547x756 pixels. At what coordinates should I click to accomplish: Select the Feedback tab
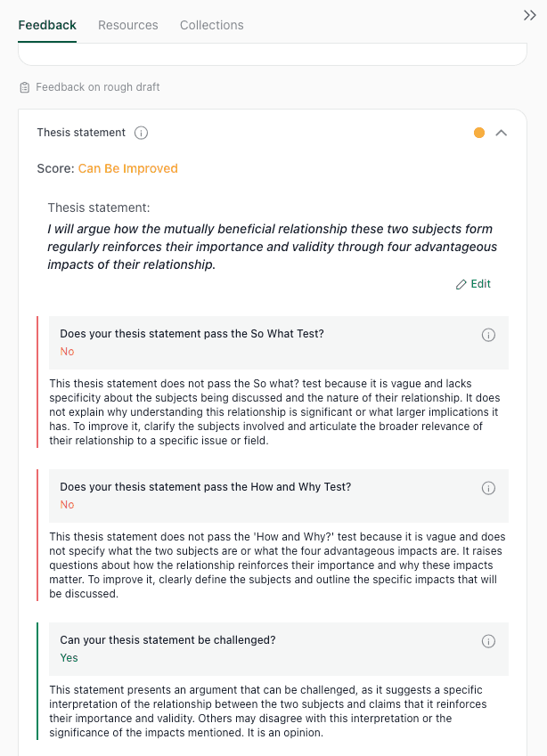(46, 25)
